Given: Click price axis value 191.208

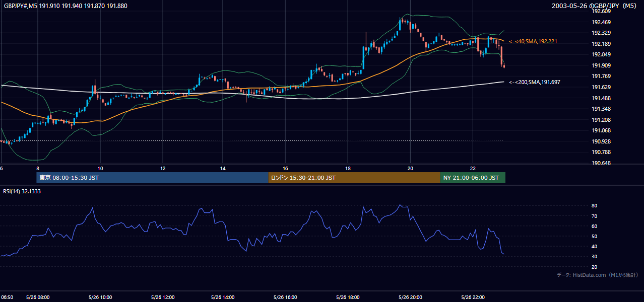Looking at the screenshot, I should point(601,120).
